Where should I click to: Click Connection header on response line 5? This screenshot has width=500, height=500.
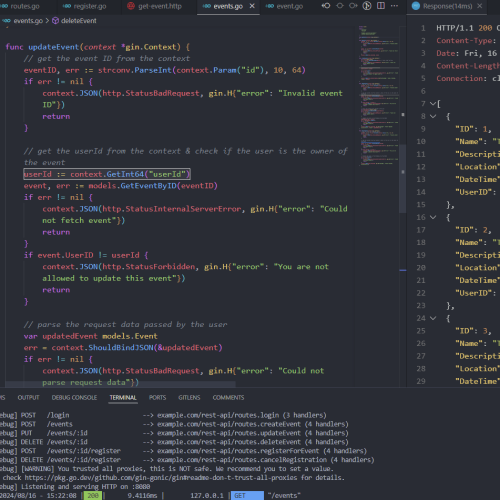pyautogui.click(x=461, y=79)
